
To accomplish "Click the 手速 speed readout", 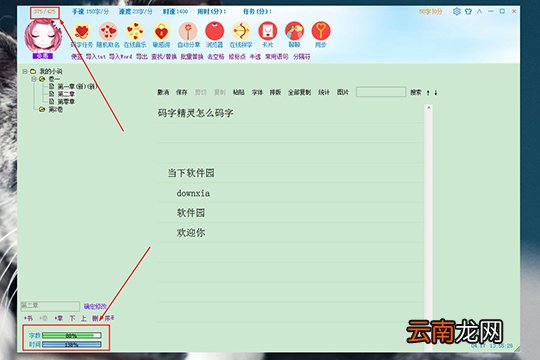I will pyautogui.click(x=90, y=11).
